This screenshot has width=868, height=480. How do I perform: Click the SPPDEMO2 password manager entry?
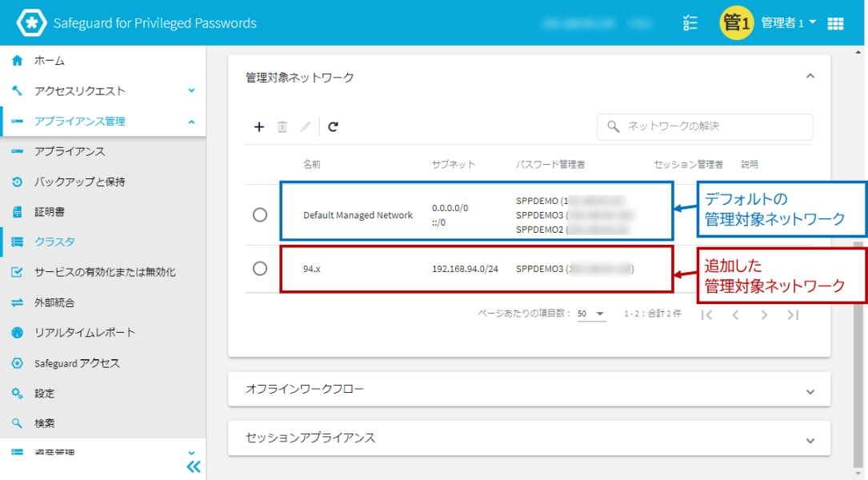pos(572,230)
